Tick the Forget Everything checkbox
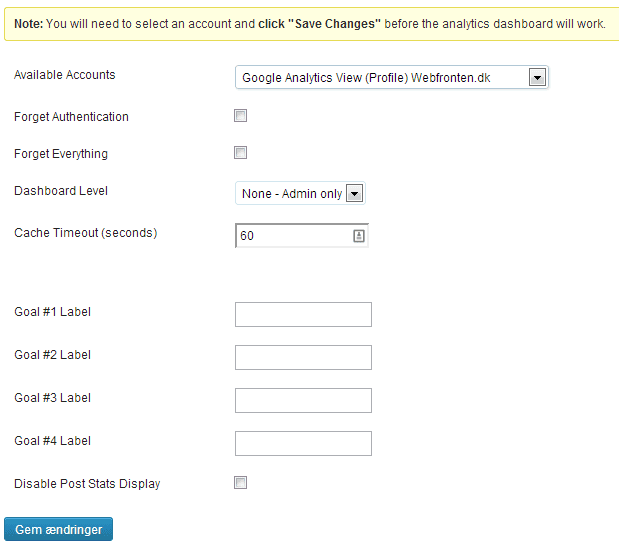The height and width of the screenshot is (548, 619). (240, 152)
